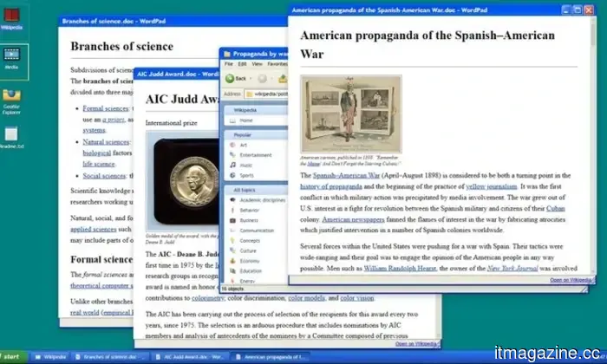Screen dimensions: 607x364
Task: Click the '16 objects' status bar text
Action: tap(232, 289)
